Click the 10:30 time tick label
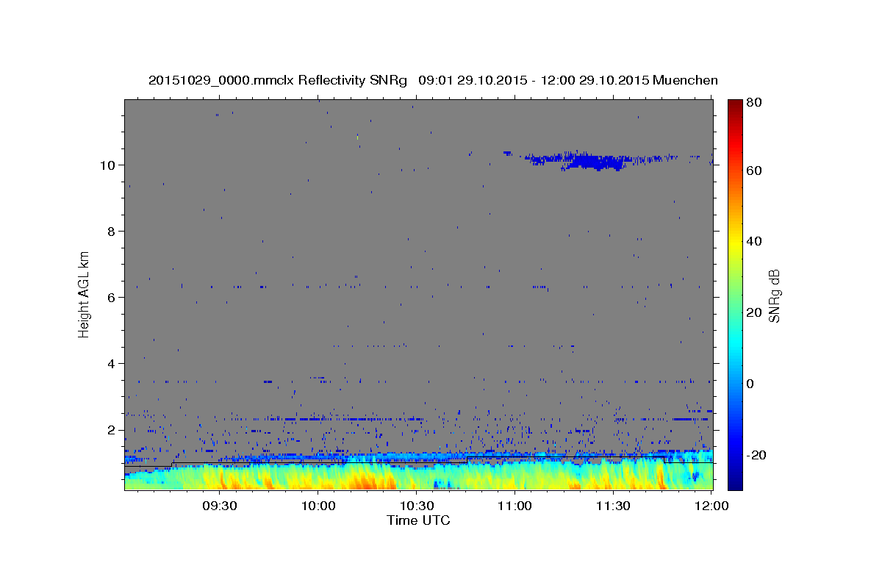The width and height of the screenshot is (882, 588). [417, 506]
